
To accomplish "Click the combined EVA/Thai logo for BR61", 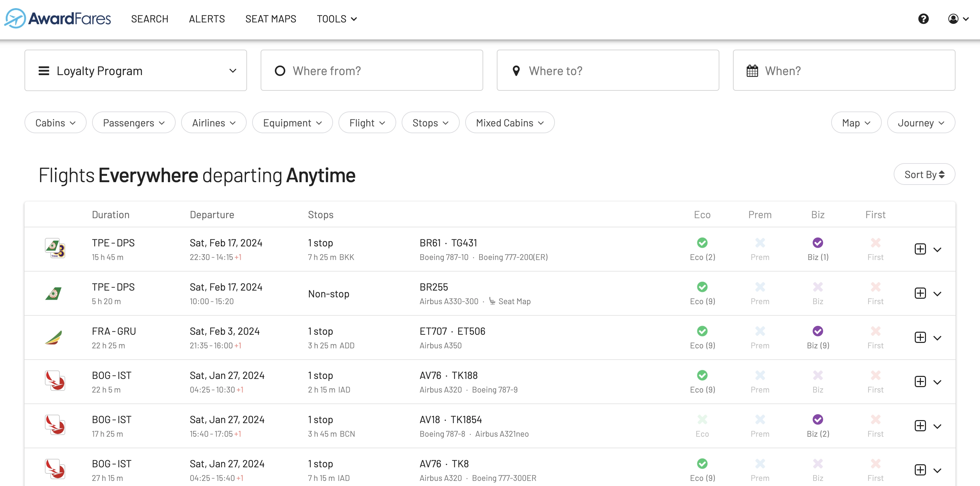I will [55, 248].
